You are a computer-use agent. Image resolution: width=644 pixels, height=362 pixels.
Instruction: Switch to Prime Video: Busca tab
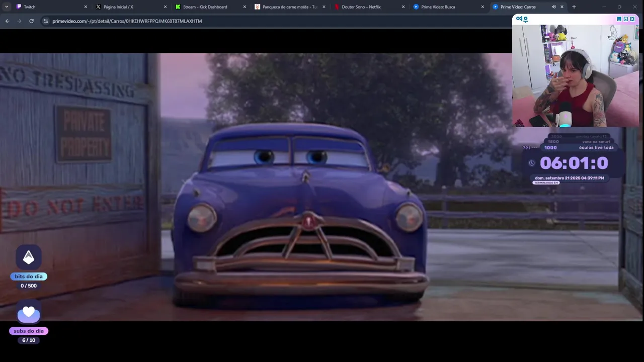tap(449, 7)
